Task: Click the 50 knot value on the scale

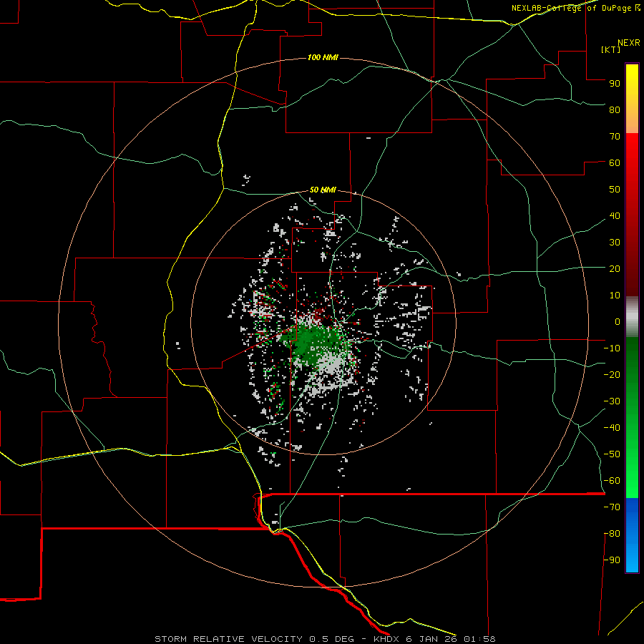Action: coord(615,190)
